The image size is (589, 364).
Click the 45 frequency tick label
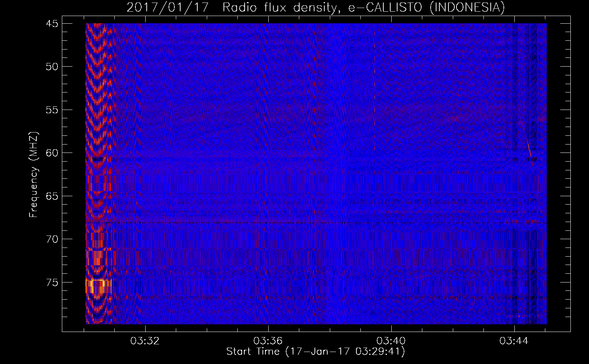click(52, 24)
